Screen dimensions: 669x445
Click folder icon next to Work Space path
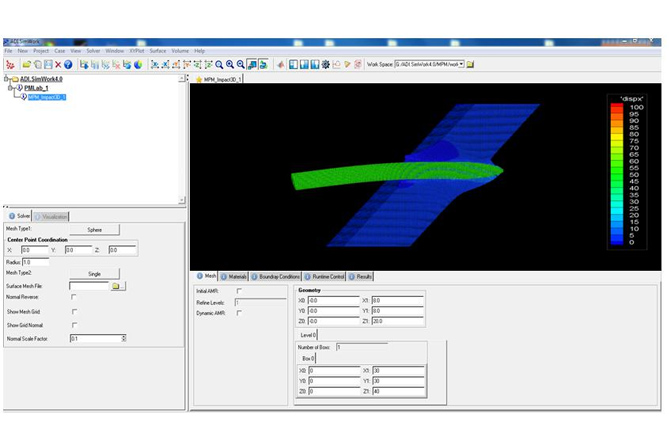pos(470,65)
